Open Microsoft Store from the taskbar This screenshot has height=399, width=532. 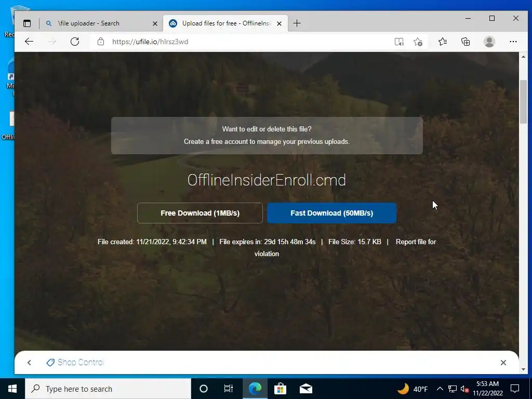280,389
